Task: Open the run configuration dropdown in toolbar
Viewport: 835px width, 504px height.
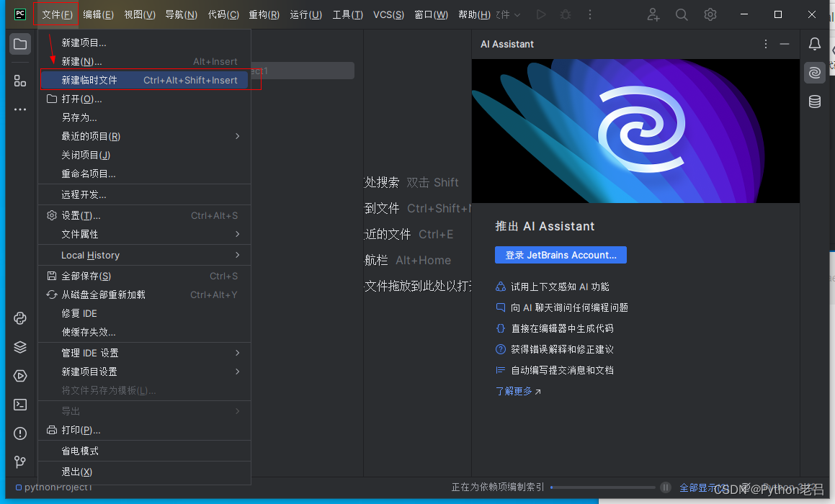Action: tap(509, 14)
